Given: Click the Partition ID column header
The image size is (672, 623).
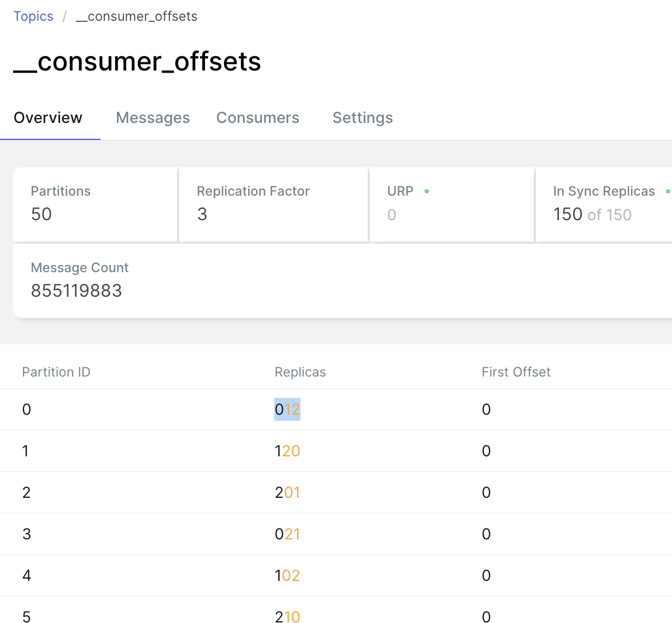Looking at the screenshot, I should click(x=56, y=372).
